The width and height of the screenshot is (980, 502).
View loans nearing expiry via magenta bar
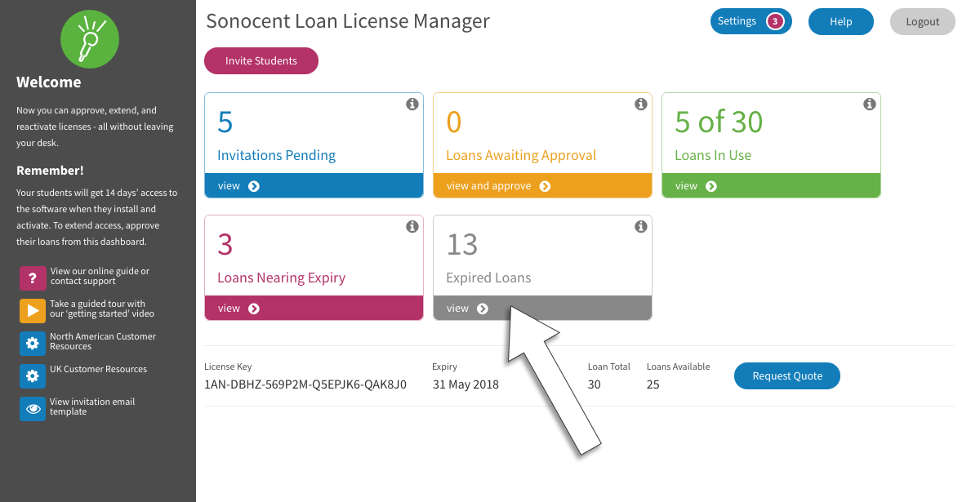pos(314,309)
